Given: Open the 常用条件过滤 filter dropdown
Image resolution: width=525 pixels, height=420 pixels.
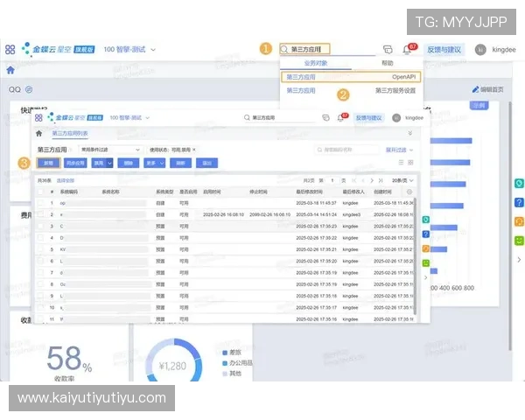Looking at the screenshot, I should [x=110, y=150].
